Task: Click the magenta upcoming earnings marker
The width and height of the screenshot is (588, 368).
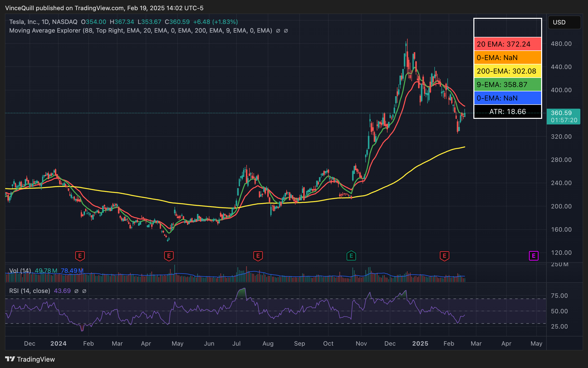Action: point(533,256)
